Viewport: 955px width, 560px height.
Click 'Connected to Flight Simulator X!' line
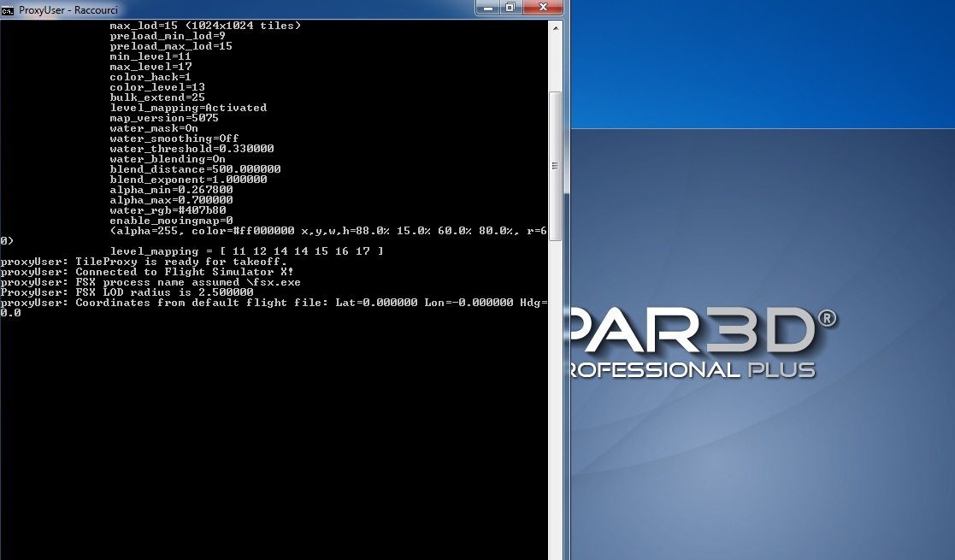pyautogui.click(x=147, y=272)
